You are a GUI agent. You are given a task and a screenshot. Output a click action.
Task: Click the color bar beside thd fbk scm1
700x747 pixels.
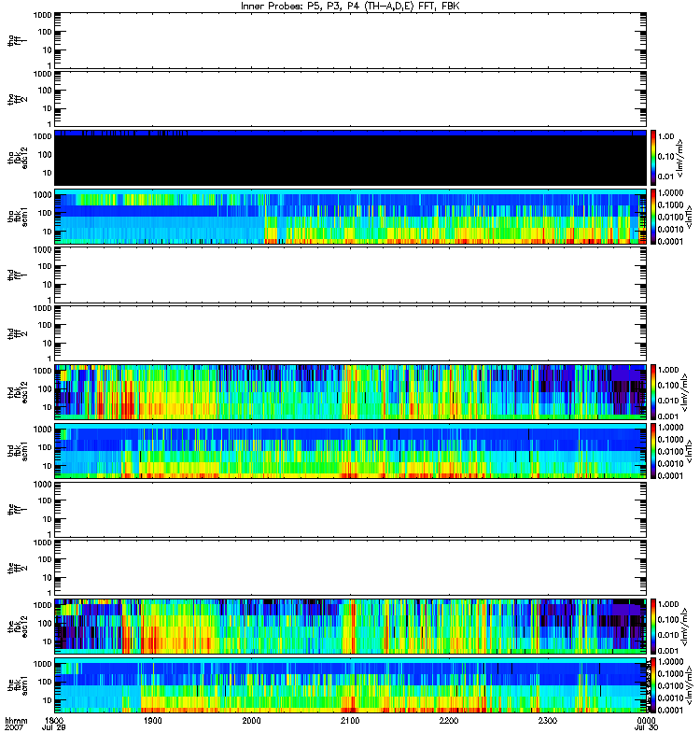click(x=653, y=451)
